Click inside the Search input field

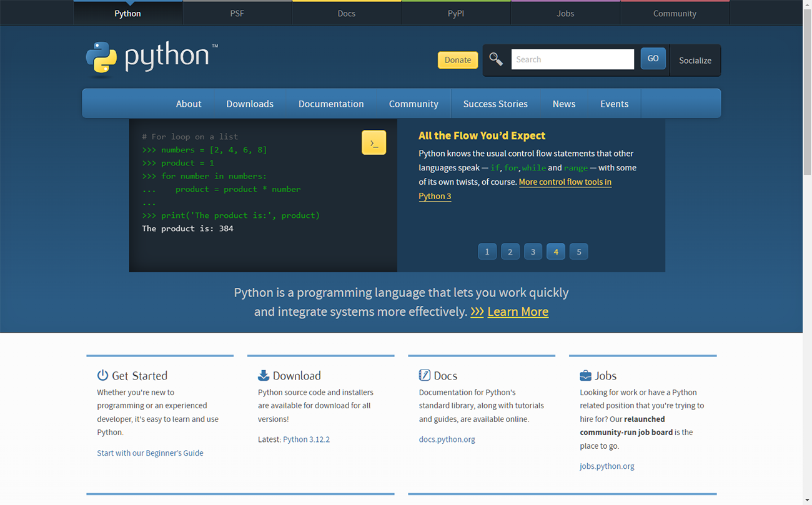click(572, 59)
